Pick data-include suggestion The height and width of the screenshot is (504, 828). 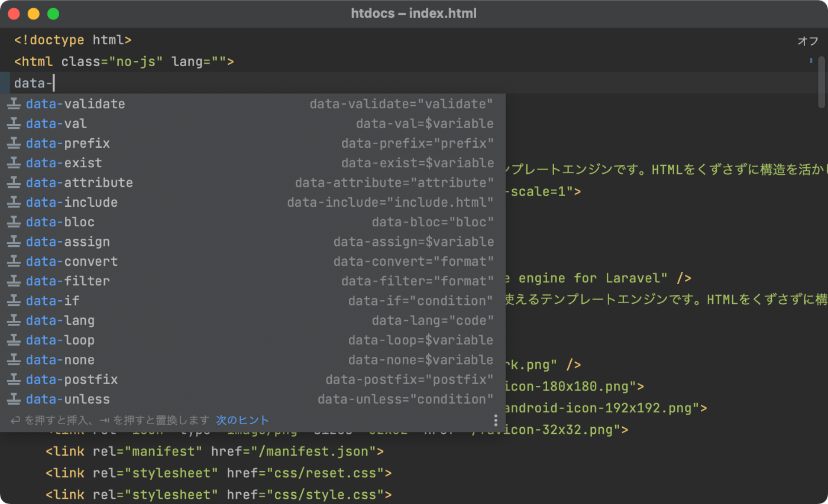[x=253, y=202]
